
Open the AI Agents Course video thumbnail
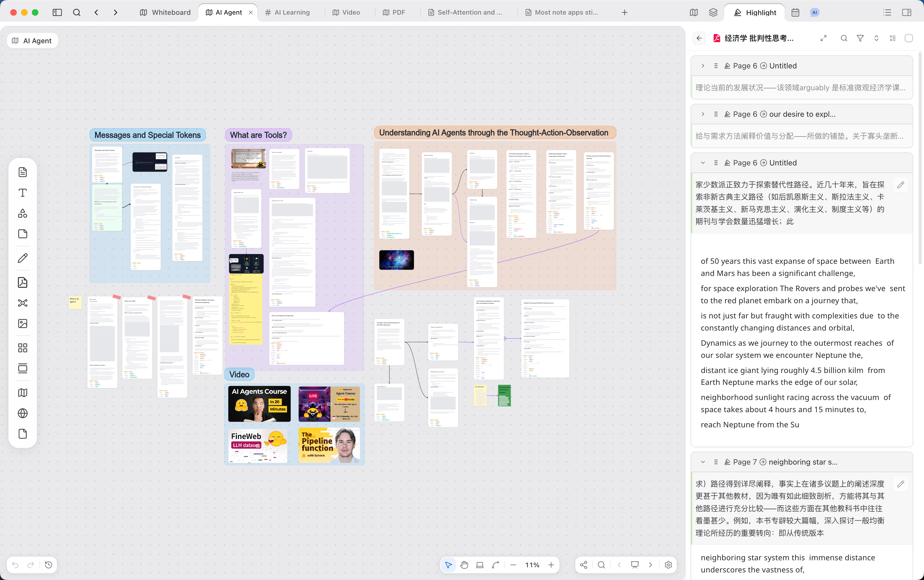259,404
